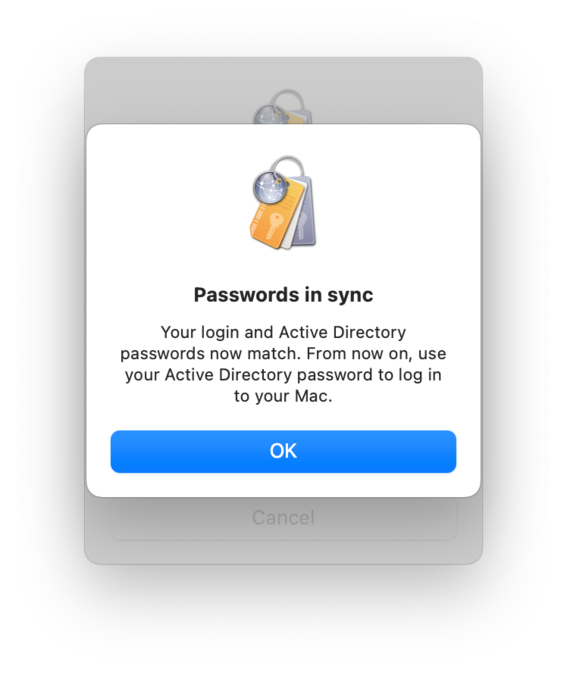Viewport: 567px width, 676px height.
Task: Click the word "Passwords" in the dialog title
Action: tap(246, 295)
